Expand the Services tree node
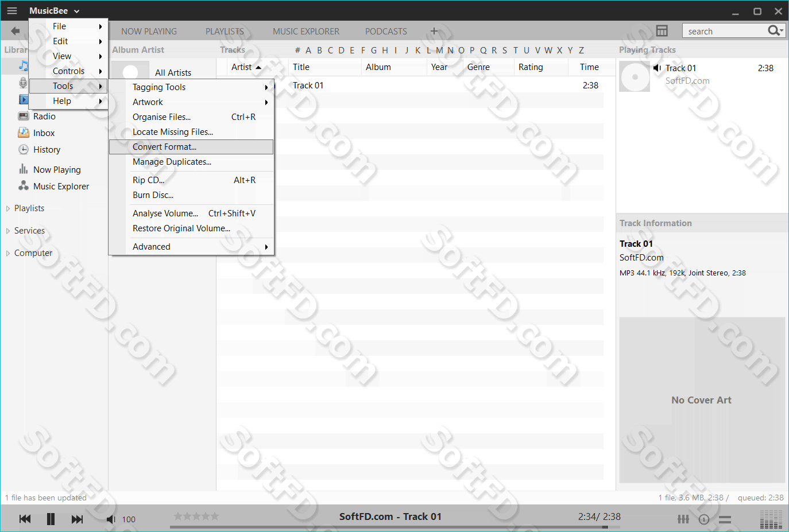This screenshot has width=789, height=532. coord(8,231)
